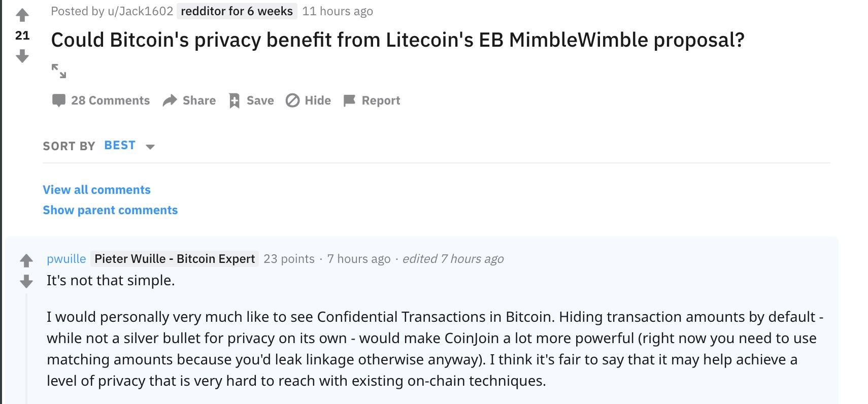Click the Save bookmark icon
This screenshot has width=868, height=404.
(x=234, y=100)
